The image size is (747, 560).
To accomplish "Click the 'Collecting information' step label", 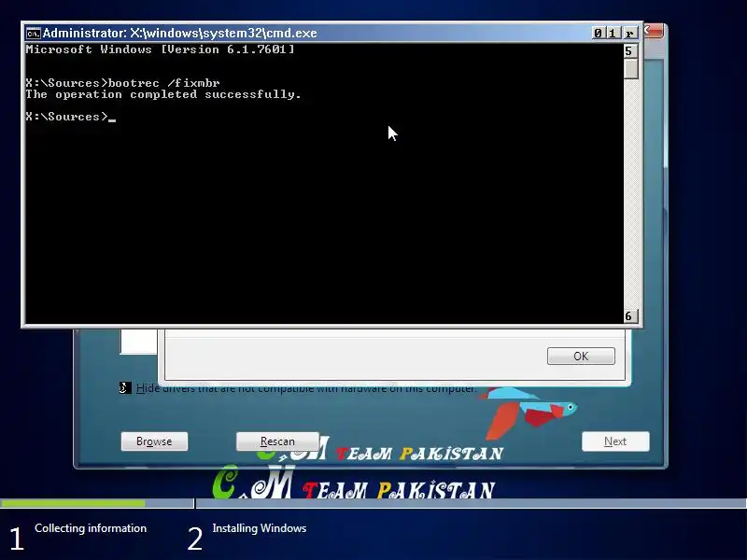I will coord(91,528).
